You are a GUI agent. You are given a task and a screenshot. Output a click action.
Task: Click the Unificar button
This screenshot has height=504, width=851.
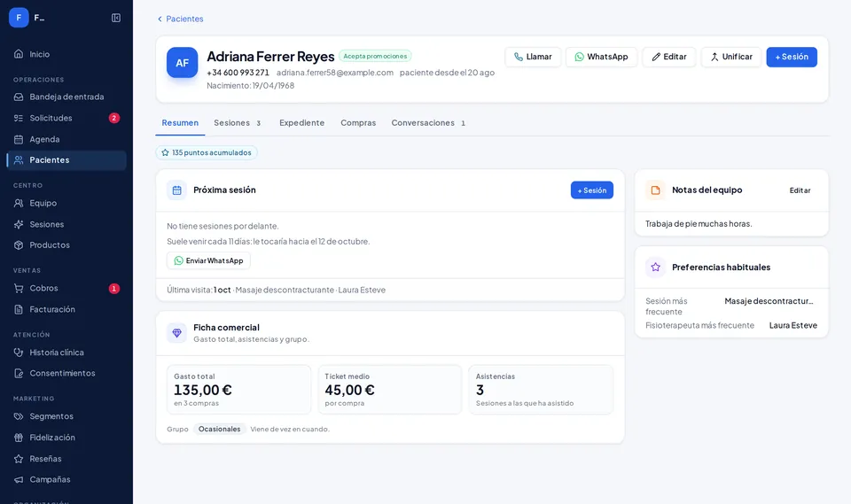pos(731,57)
